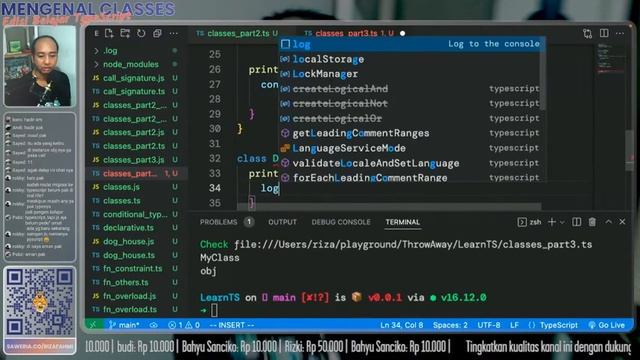Close the terminal panel
640x360 pixels.
pos(622,222)
